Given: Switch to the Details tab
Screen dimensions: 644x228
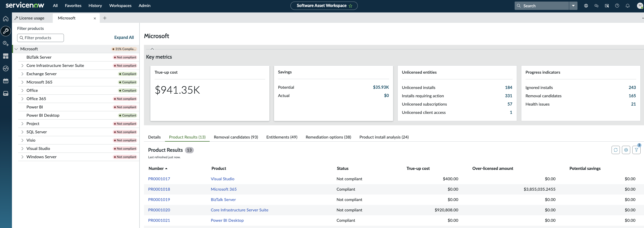Looking at the screenshot, I should pyautogui.click(x=154, y=137).
